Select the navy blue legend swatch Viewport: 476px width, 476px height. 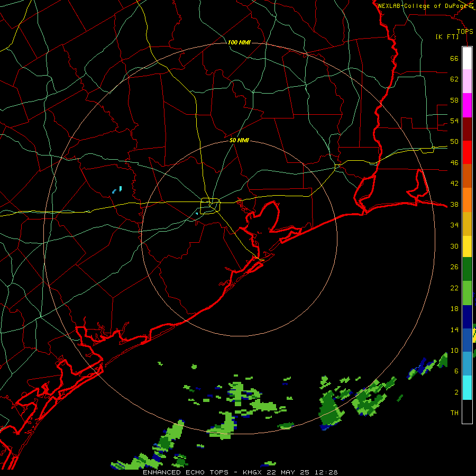pyautogui.click(x=467, y=317)
